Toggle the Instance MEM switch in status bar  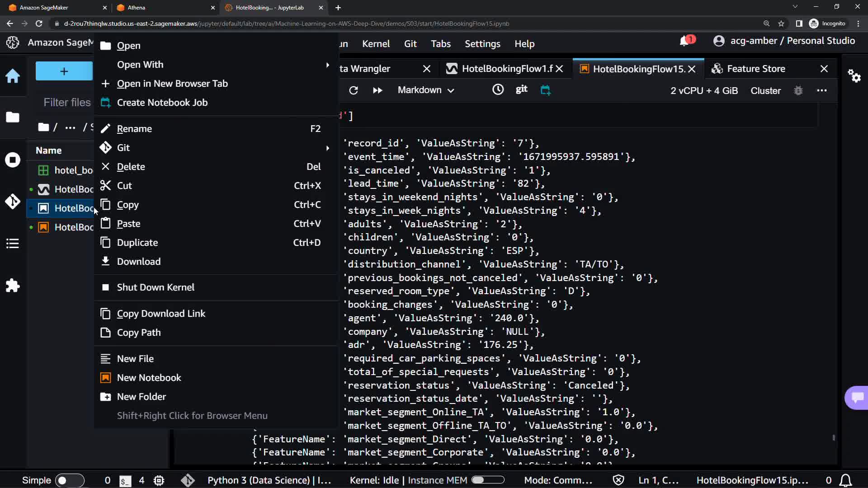click(x=487, y=480)
